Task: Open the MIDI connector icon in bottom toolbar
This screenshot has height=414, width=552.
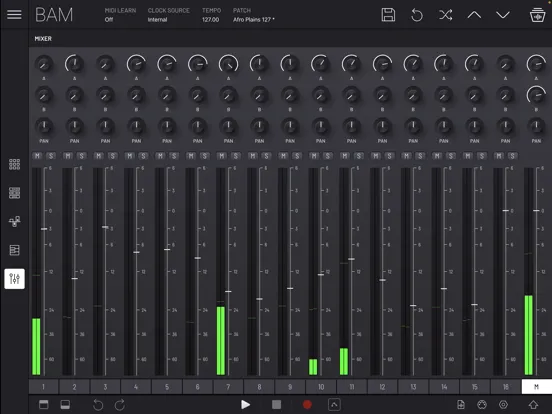Action: [482, 405]
